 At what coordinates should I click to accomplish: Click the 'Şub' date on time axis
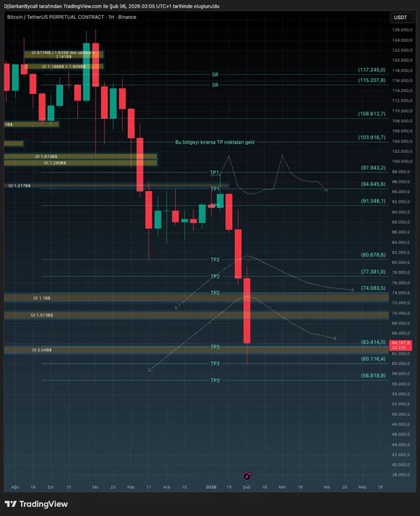click(x=246, y=487)
